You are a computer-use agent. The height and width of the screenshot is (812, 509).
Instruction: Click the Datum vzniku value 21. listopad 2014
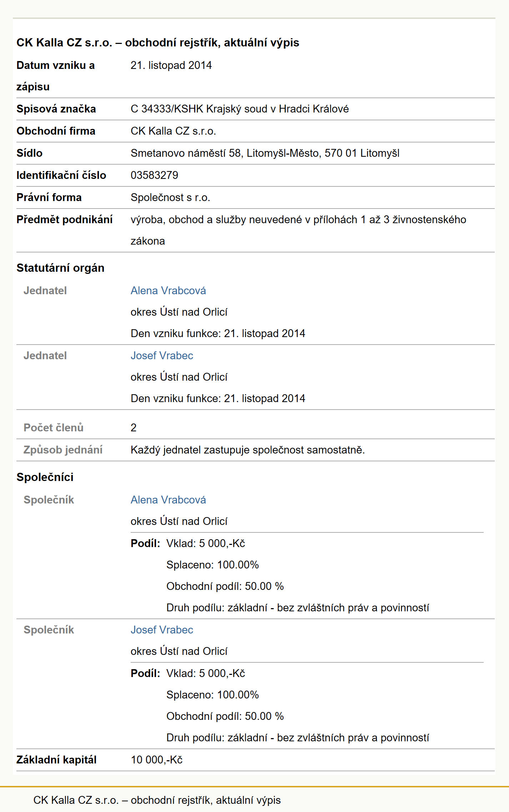point(171,65)
